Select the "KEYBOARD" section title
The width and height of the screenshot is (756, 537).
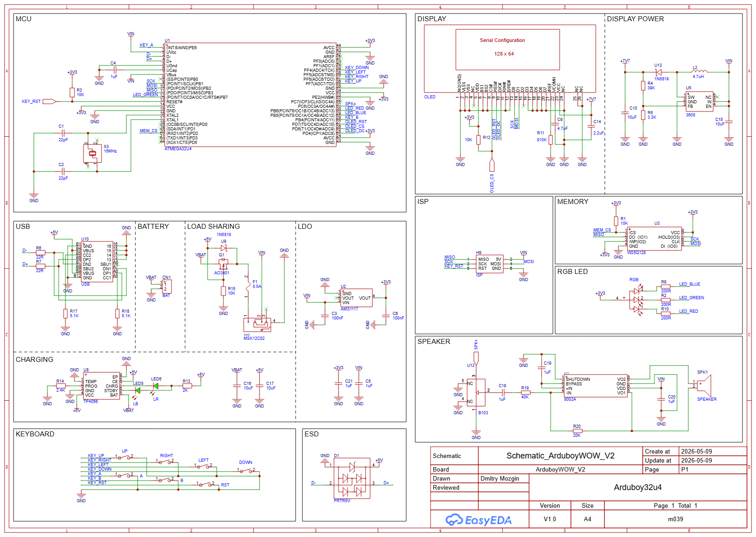35,434
